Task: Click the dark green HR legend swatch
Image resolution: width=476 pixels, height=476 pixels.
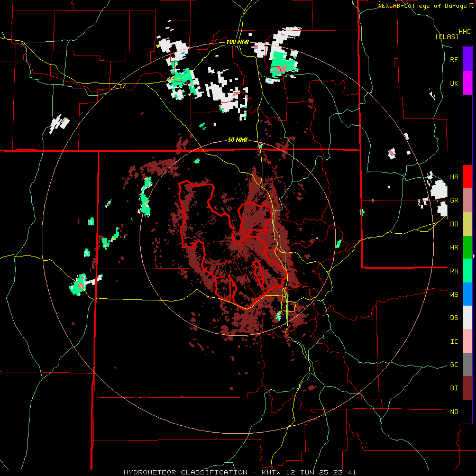Action: [x=467, y=248]
